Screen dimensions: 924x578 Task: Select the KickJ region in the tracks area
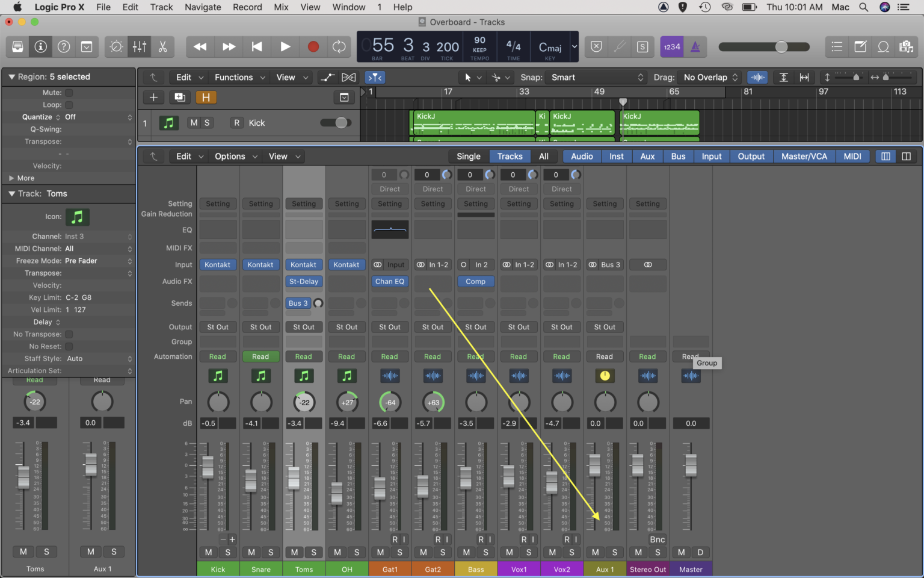click(x=472, y=123)
